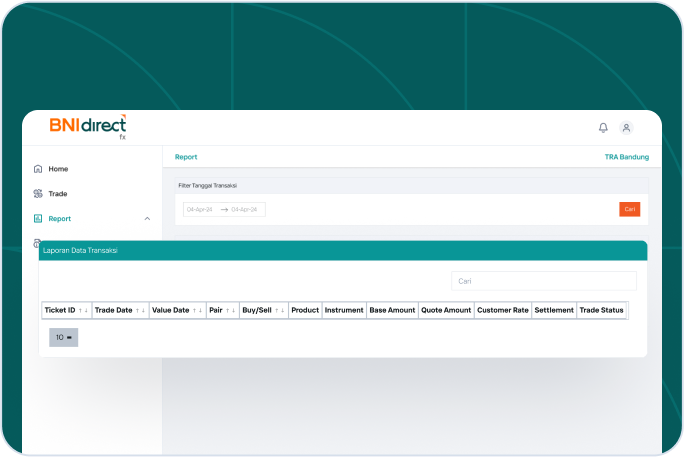Click the Report icon in sidebar
684x457 pixels.
pos(38,218)
